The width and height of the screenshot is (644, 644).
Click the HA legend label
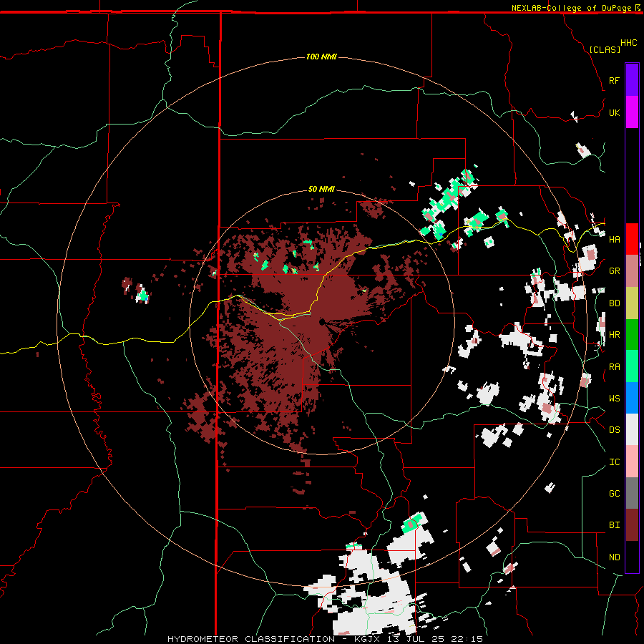614,240
